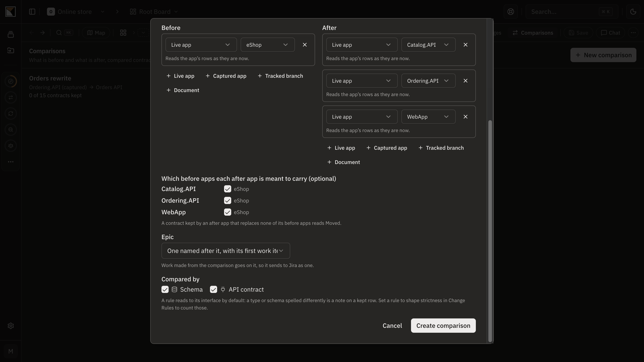The width and height of the screenshot is (644, 362).
Task: Switch to Map view
Action: click(96, 33)
